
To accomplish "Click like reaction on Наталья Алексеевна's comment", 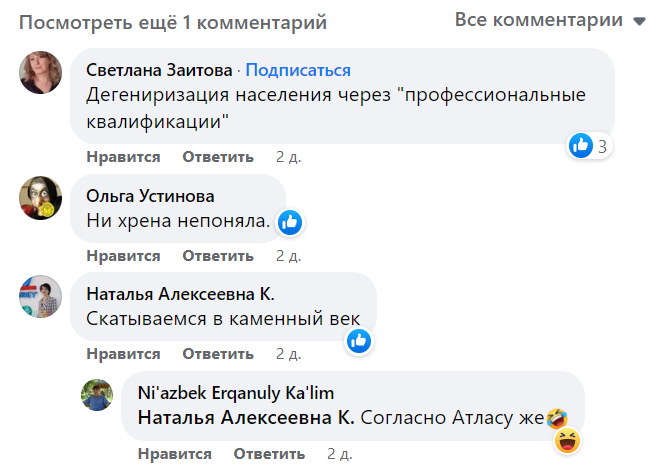I will (x=359, y=341).
